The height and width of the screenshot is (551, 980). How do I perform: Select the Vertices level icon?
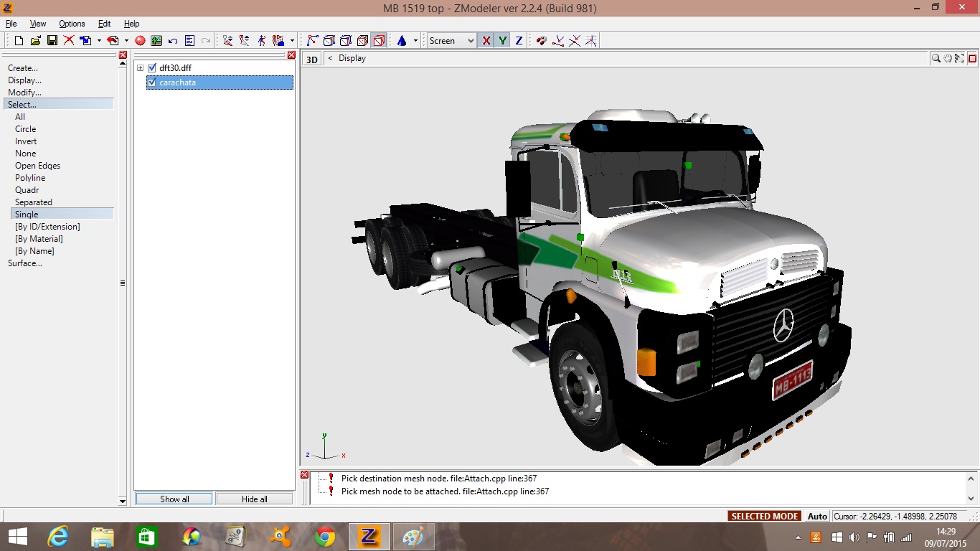tap(313, 41)
